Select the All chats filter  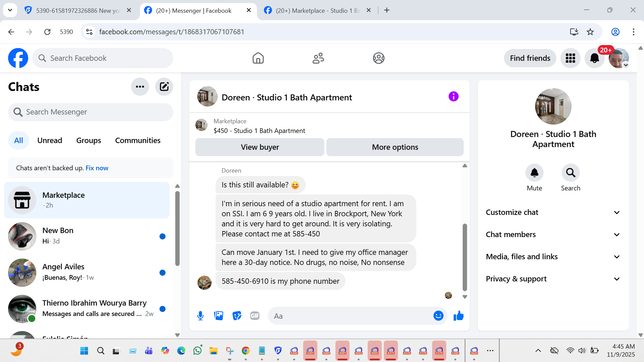18,140
